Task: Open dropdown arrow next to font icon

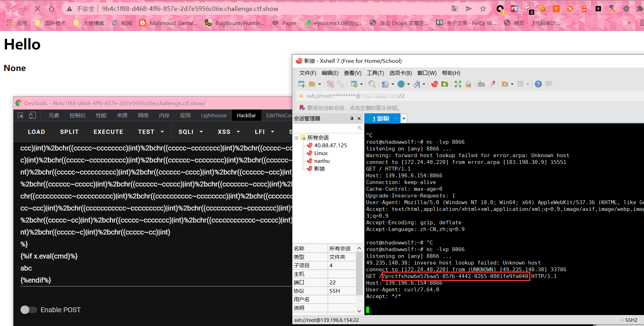Action: coord(424,84)
